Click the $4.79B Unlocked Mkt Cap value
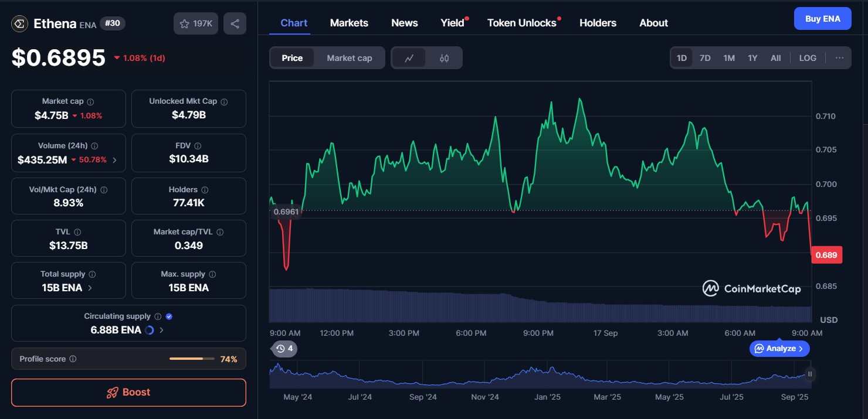This screenshot has width=868, height=419. point(189,115)
